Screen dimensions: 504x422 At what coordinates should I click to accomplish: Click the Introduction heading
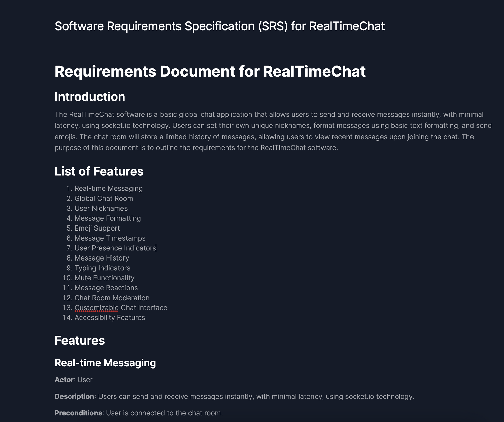coord(90,96)
